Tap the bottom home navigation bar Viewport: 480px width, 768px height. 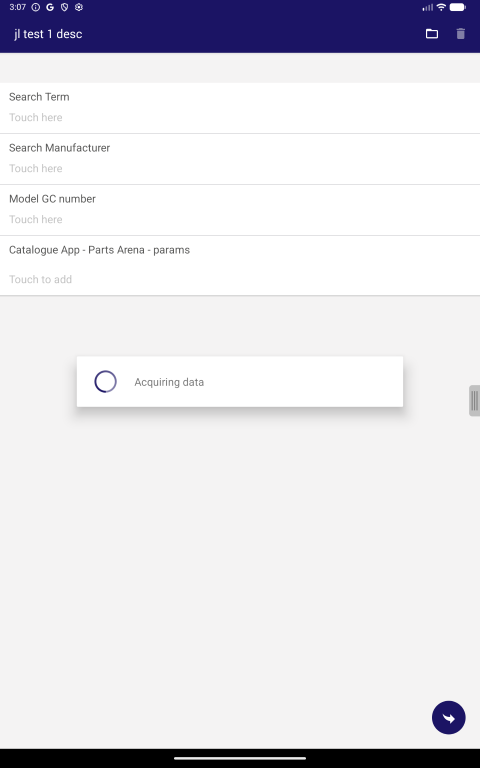click(240, 758)
